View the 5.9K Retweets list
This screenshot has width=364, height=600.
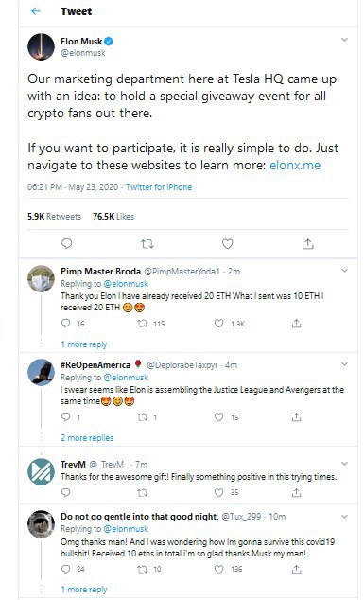(54, 217)
